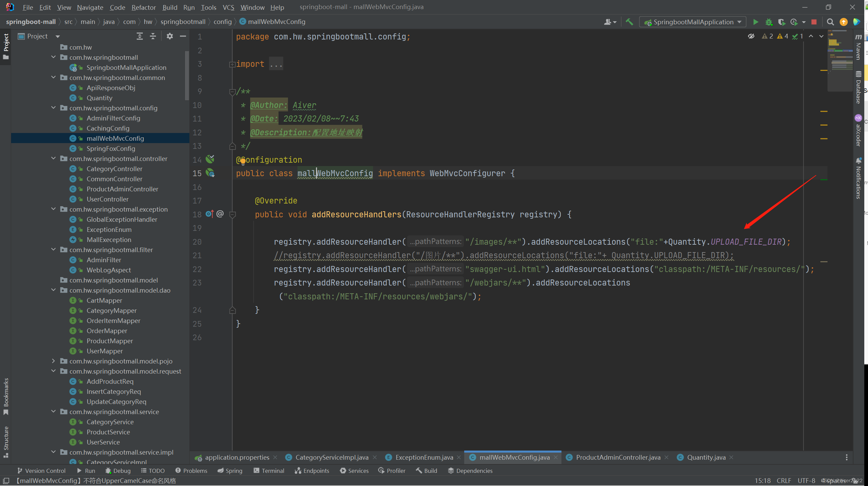868x486 pixels.
Task: Click Collapse All icon in Project panel
Action: click(153, 36)
